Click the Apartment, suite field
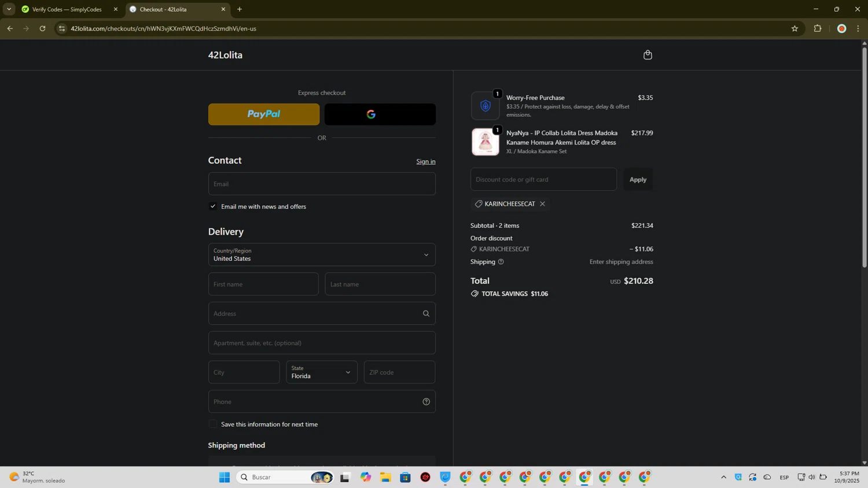 [322, 343]
